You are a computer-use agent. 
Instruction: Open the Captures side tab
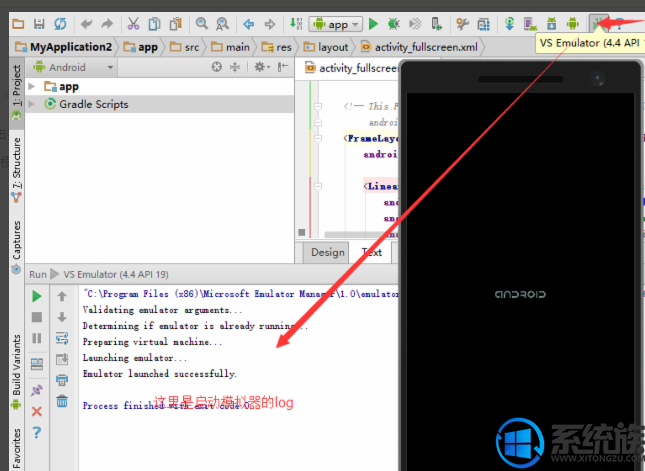click(x=16, y=246)
